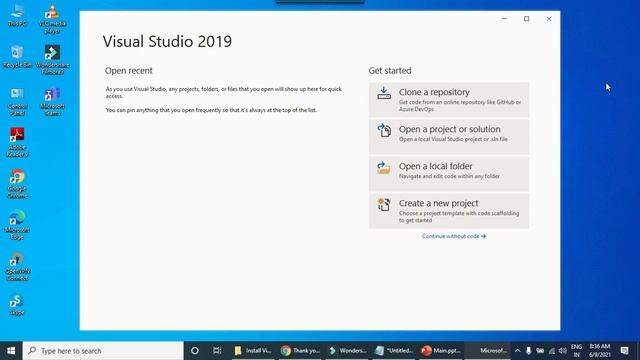This screenshot has height=360, width=640.
Task: Switch to the Install Vi... folder taskbar item
Action: pos(253,351)
